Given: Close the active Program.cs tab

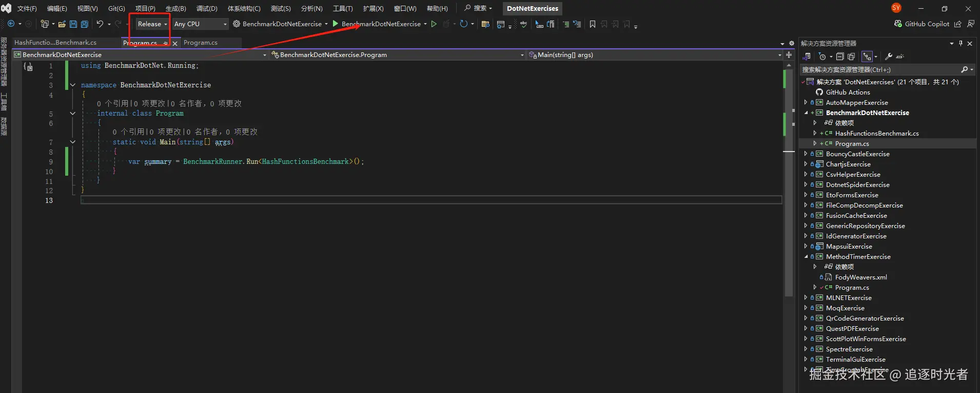Looking at the screenshot, I should [x=175, y=44].
